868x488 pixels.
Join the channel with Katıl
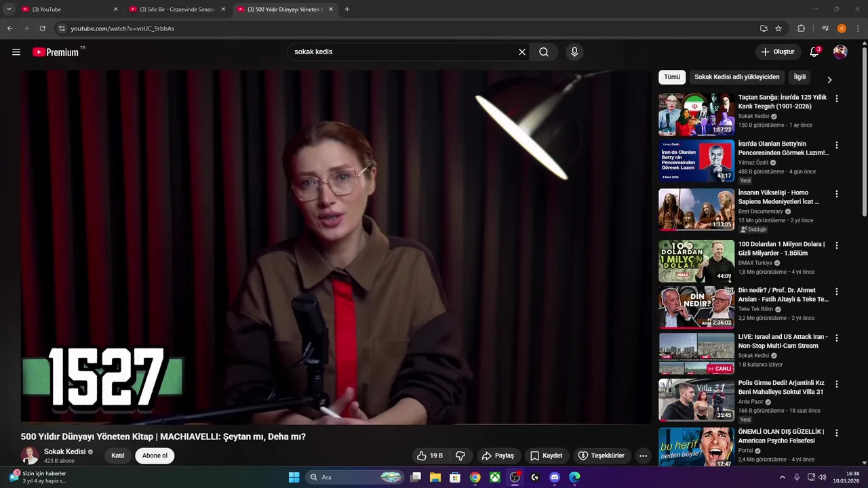[x=118, y=455]
